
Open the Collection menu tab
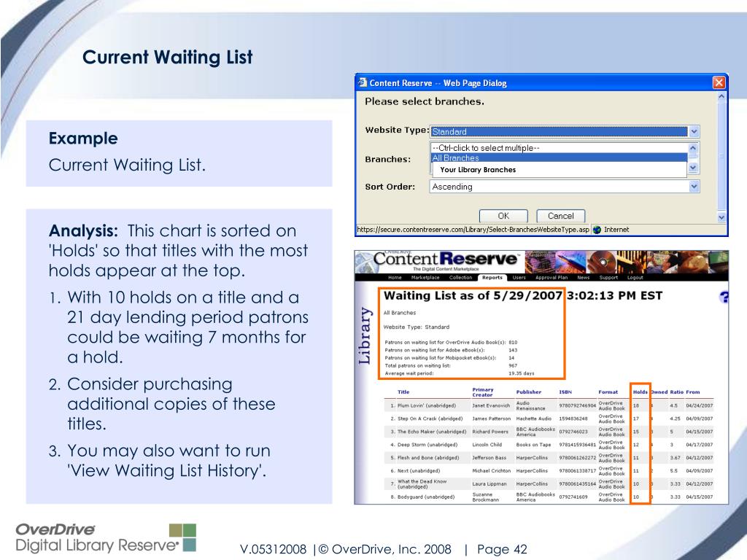coord(460,277)
